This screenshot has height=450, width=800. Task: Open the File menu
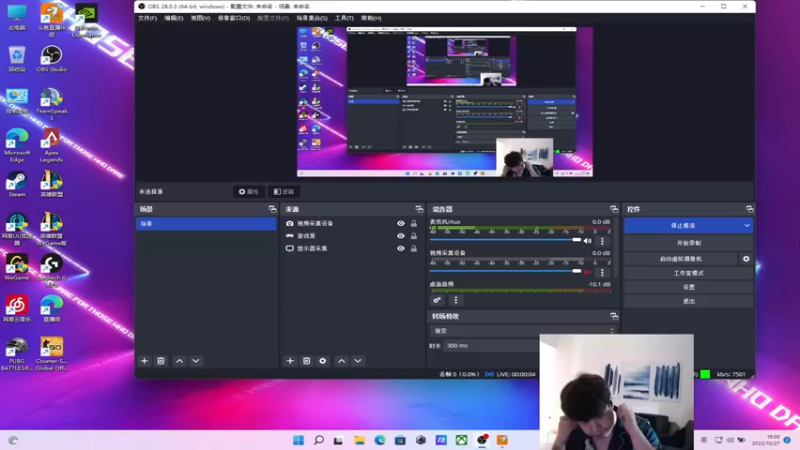pyautogui.click(x=147, y=18)
